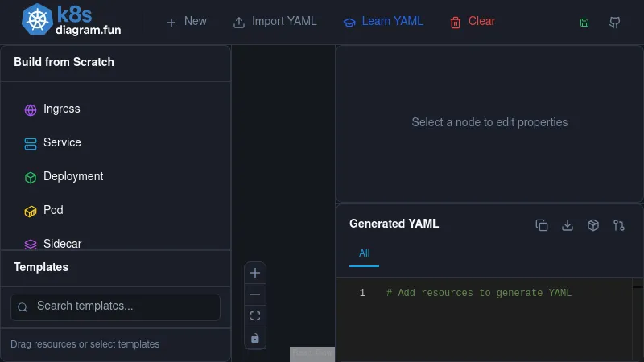The width and height of the screenshot is (644, 362).
Task: Select the Ingress resource
Action: 61,109
